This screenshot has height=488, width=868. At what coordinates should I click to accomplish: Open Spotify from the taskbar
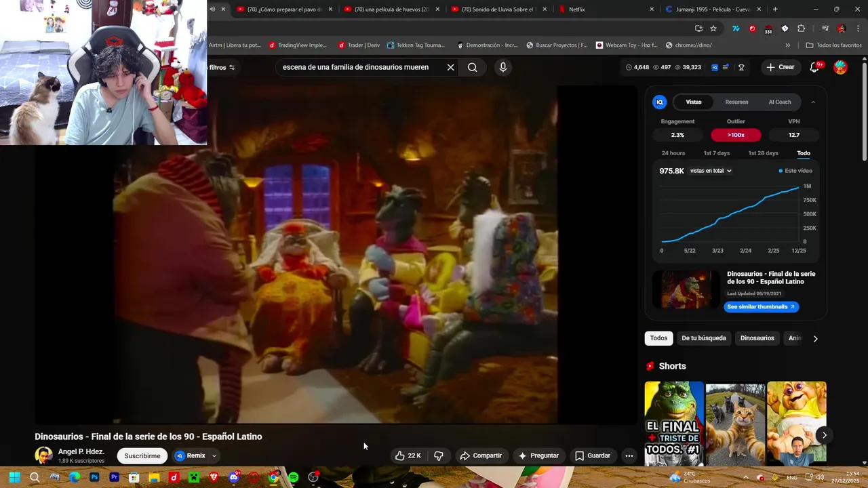293,477
